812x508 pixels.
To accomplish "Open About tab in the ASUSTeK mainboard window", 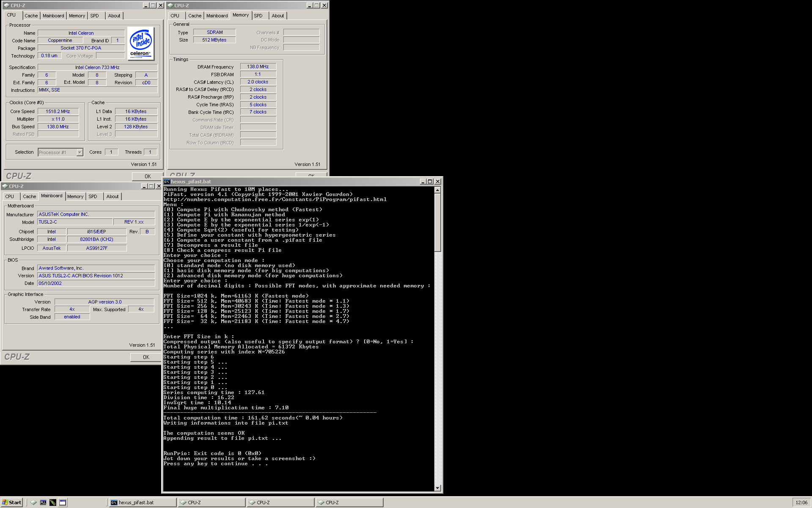I will [112, 196].
